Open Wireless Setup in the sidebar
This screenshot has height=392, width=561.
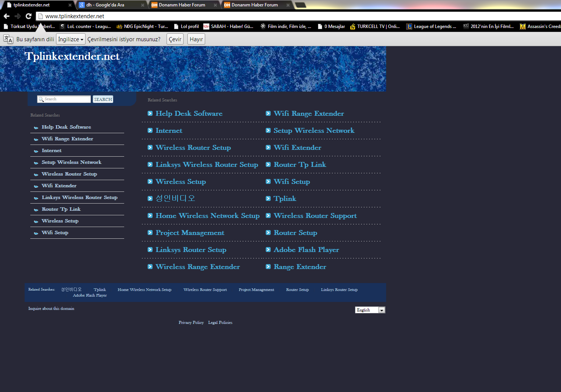pyautogui.click(x=60, y=221)
